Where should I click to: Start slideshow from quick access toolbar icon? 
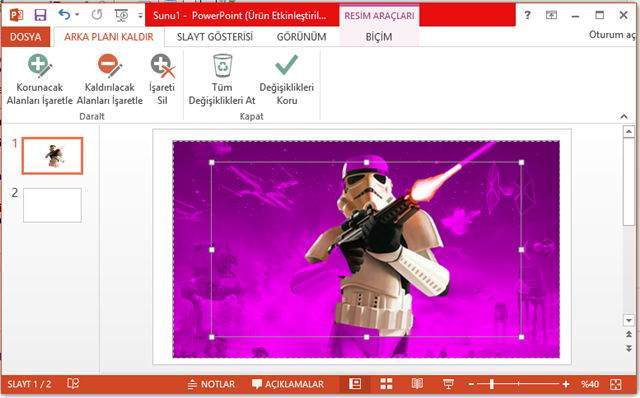point(121,16)
